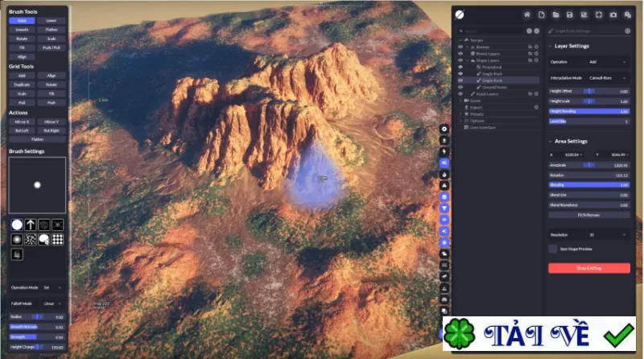This screenshot has width=644, height=359.
Task: Click the lightning bolt icon in vertical toolbar
Action: (x=444, y=151)
